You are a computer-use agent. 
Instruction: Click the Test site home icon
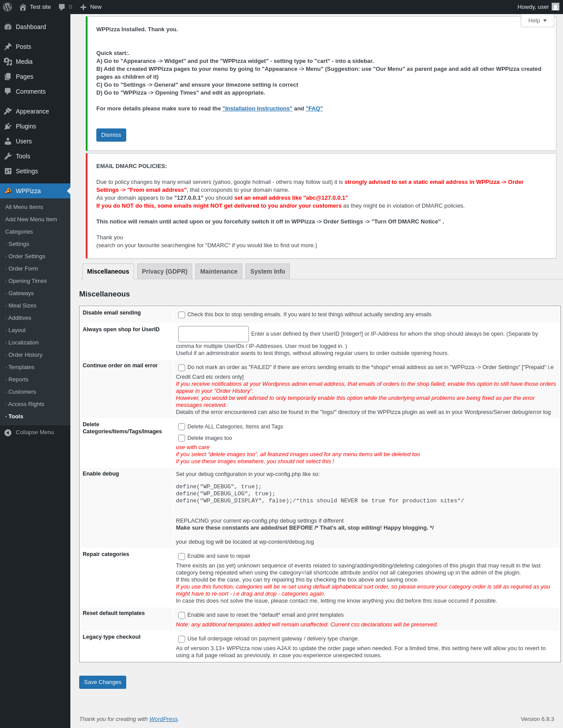point(23,7)
